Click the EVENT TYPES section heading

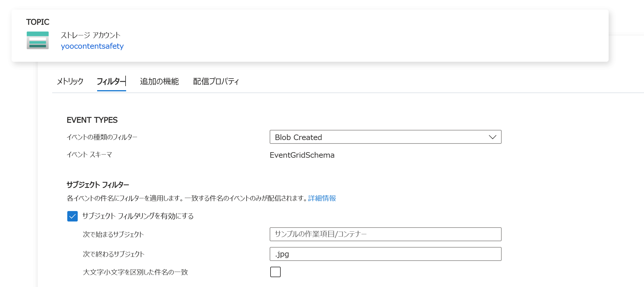click(92, 120)
